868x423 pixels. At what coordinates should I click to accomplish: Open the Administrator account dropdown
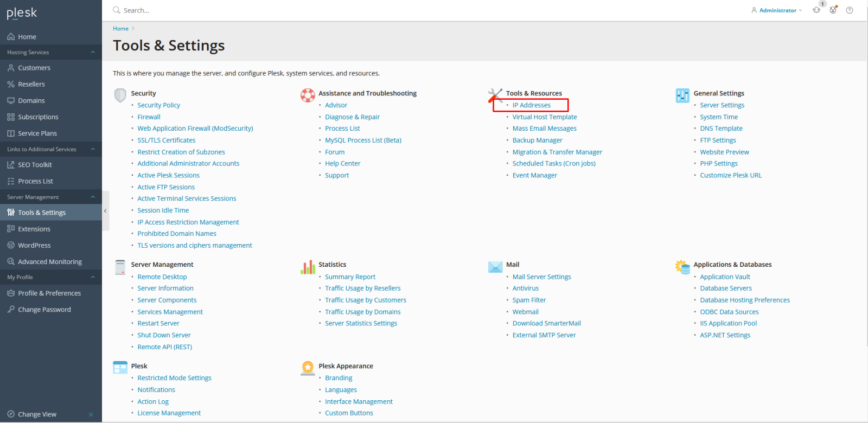coord(777,10)
